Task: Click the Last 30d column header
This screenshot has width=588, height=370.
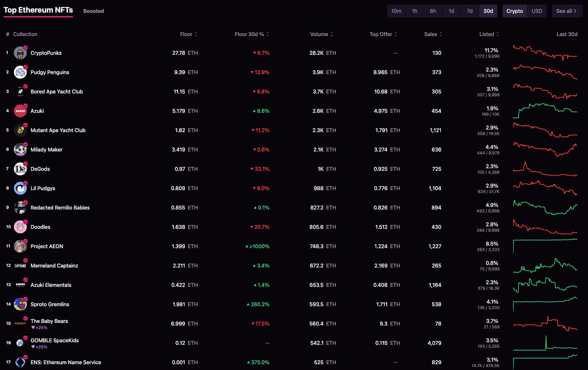Action: click(x=567, y=34)
